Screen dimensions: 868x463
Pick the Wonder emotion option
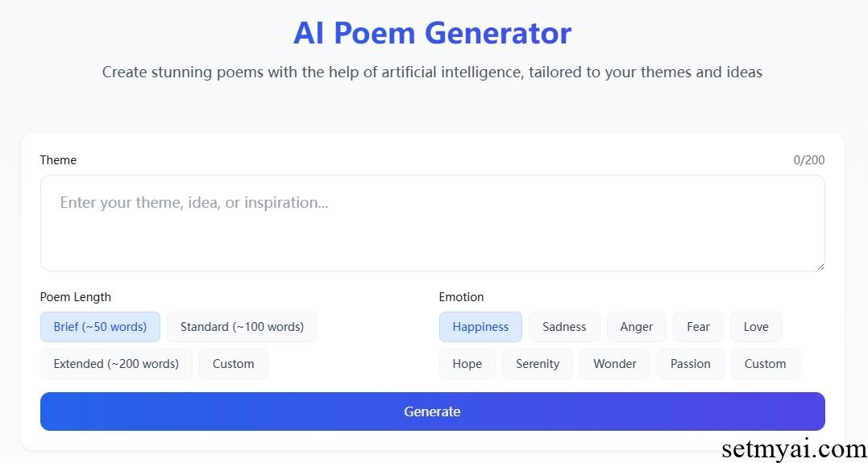click(615, 364)
